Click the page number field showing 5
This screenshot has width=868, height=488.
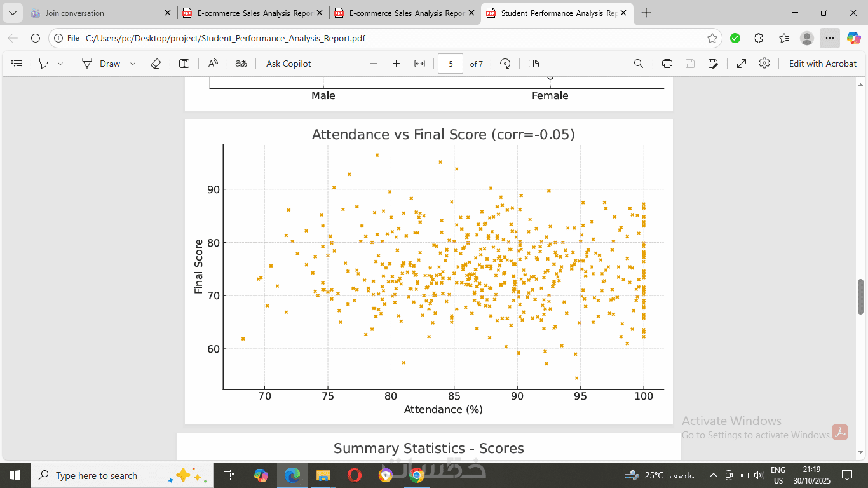coord(451,64)
